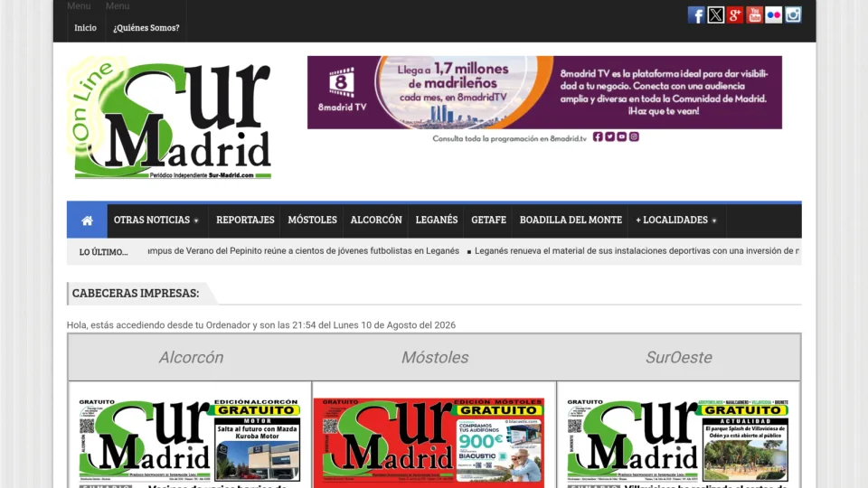The image size is (868, 488).
Task: Open the Getafe section
Action: pos(488,221)
